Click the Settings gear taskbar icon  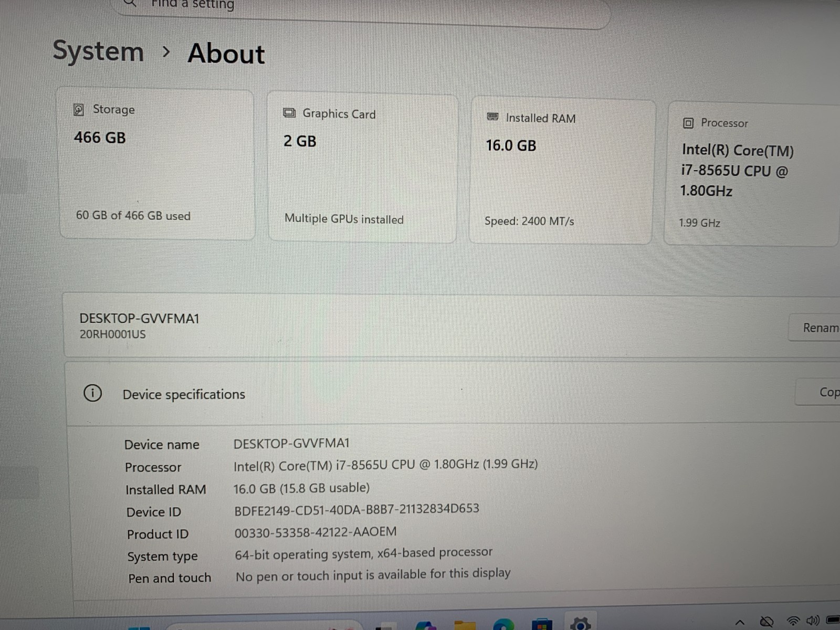coord(580,623)
